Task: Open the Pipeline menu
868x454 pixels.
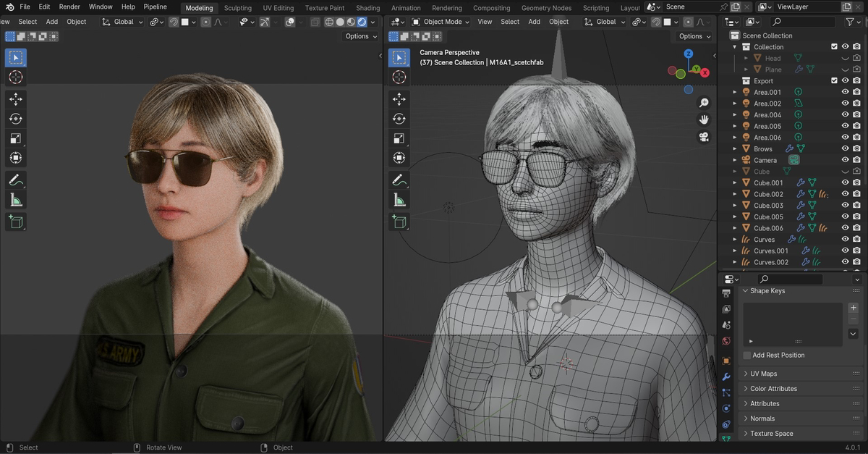Action: (155, 7)
